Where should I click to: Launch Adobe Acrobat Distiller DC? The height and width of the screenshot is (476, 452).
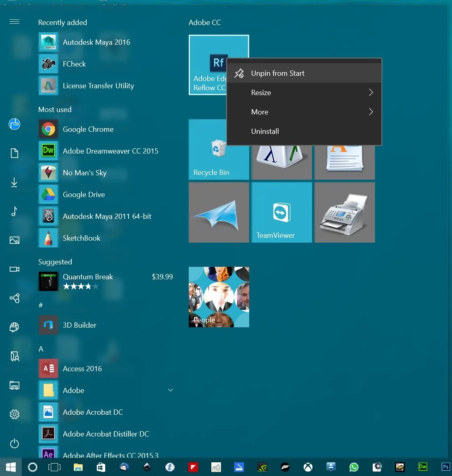tap(105, 434)
